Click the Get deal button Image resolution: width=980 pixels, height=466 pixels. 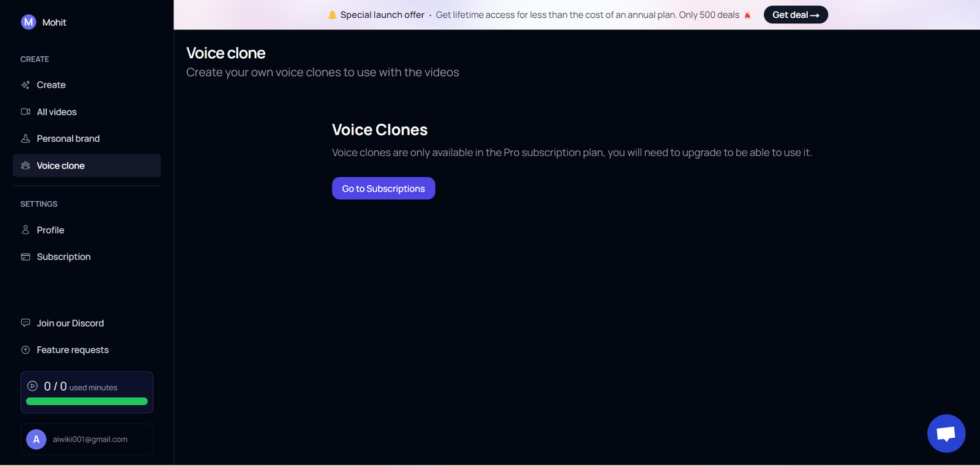pos(796,15)
